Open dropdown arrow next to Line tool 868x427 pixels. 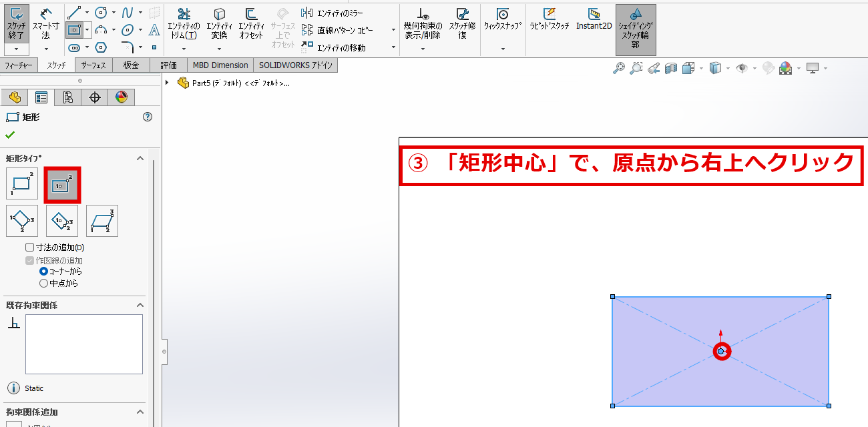(x=87, y=13)
